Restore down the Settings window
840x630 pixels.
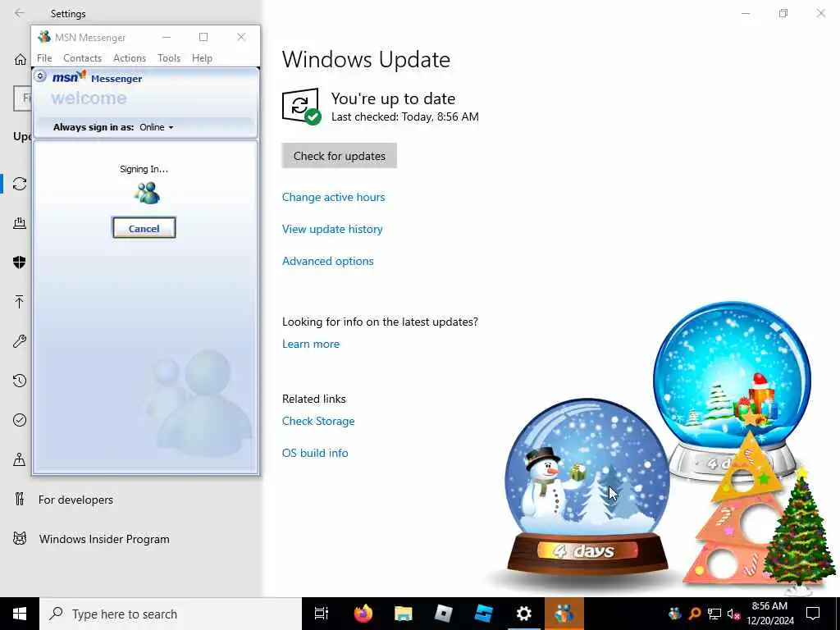point(783,13)
